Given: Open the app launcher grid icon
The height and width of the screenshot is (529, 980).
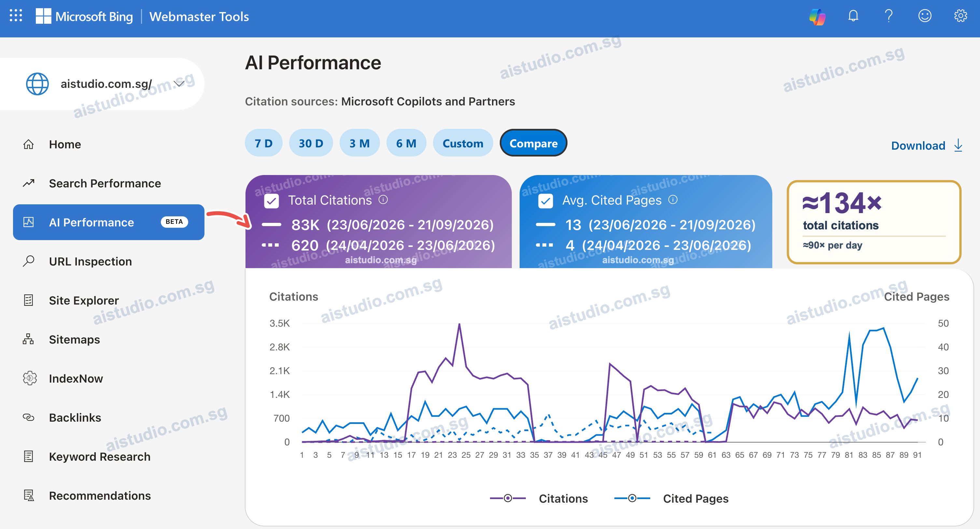Looking at the screenshot, I should coord(16,16).
